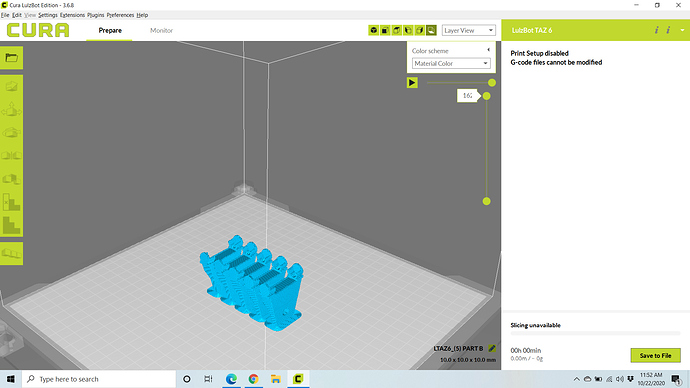Switch to the Prepare tab

point(110,30)
